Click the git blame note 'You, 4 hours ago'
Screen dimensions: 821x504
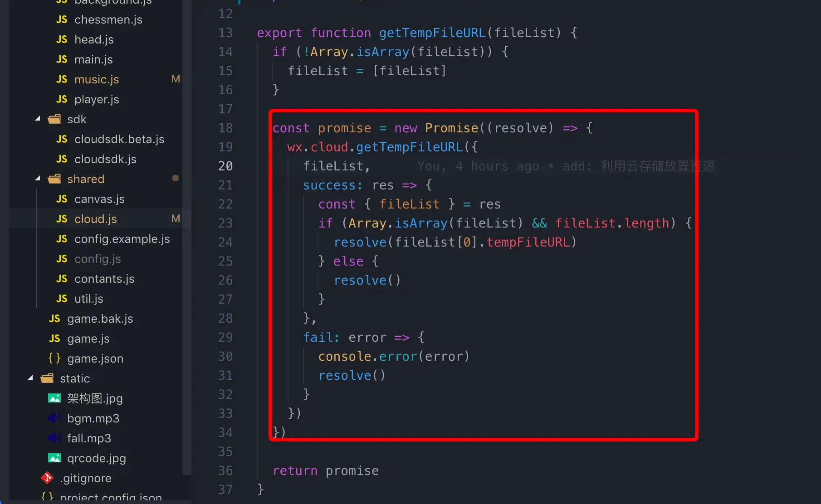point(479,166)
